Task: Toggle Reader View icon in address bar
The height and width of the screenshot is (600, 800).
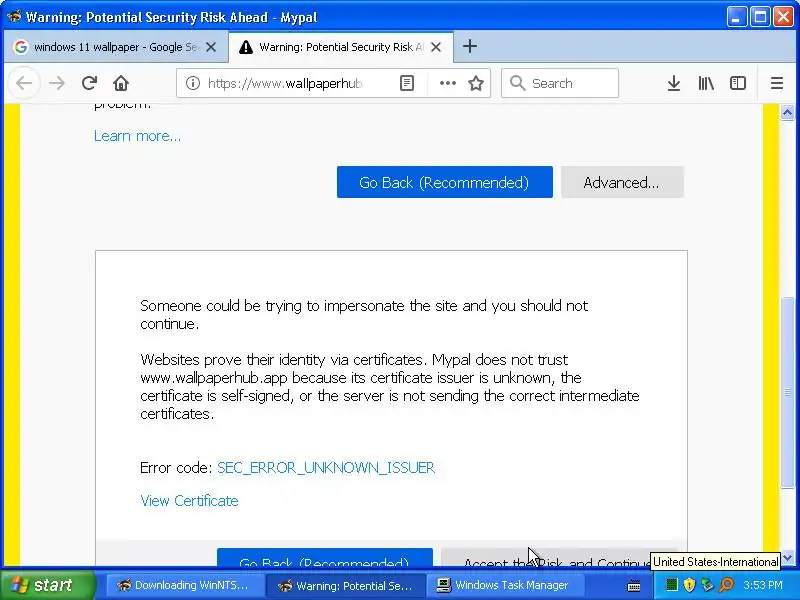Action: (407, 83)
